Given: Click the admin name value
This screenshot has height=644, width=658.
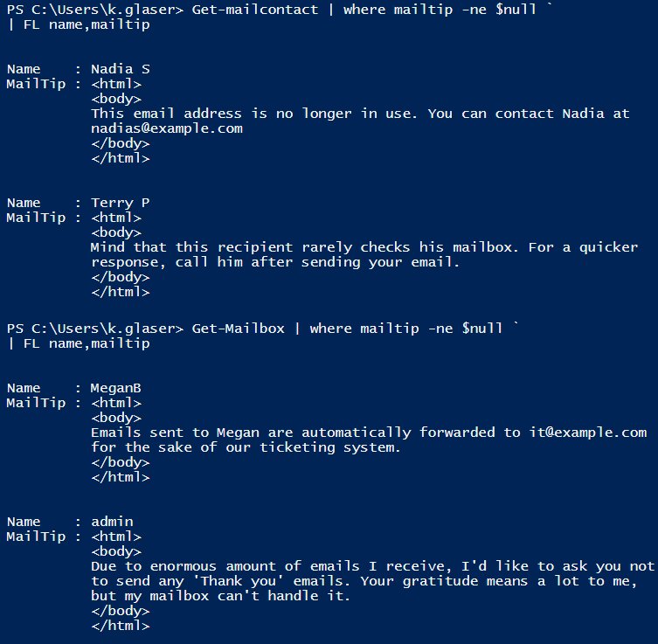Looking at the screenshot, I should 112,522.
